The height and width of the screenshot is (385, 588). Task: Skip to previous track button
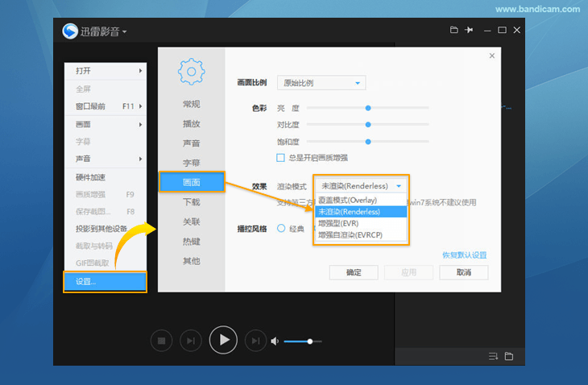(191, 341)
